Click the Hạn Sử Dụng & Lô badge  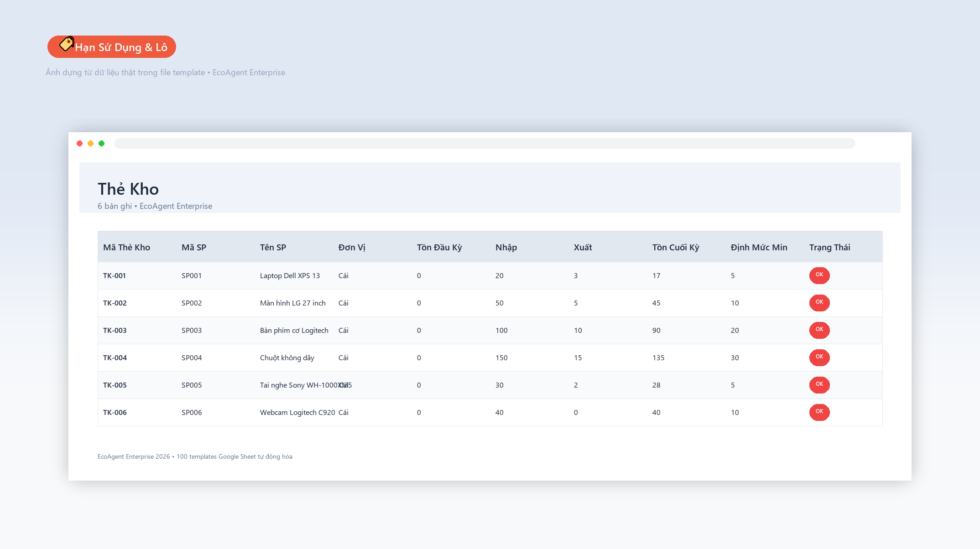(112, 47)
